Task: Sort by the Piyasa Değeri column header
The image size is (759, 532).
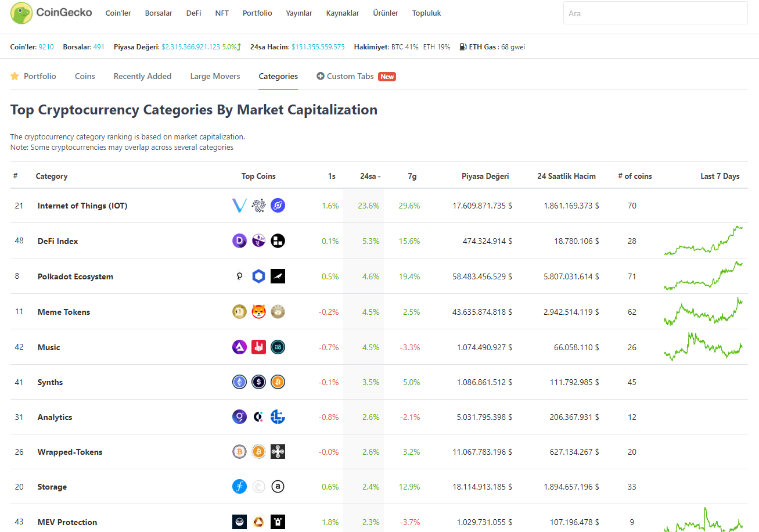Action: pyautogui.click(x=485, y=176)
